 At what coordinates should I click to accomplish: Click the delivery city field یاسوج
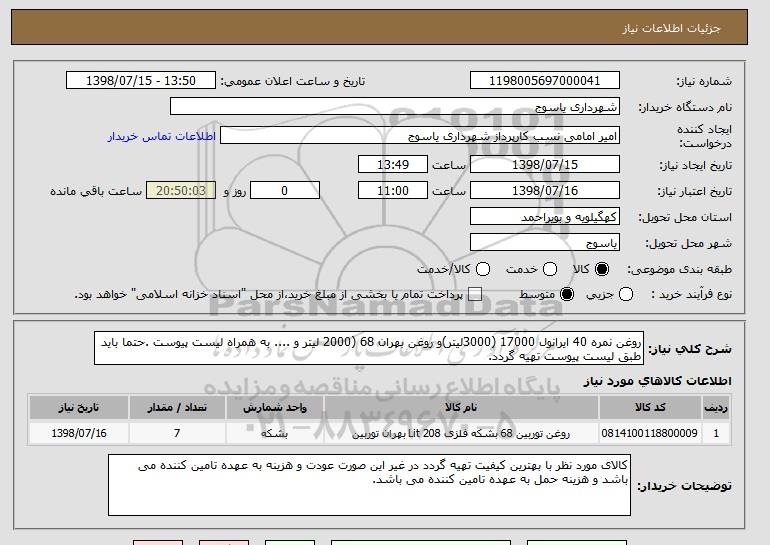point(545,243)
